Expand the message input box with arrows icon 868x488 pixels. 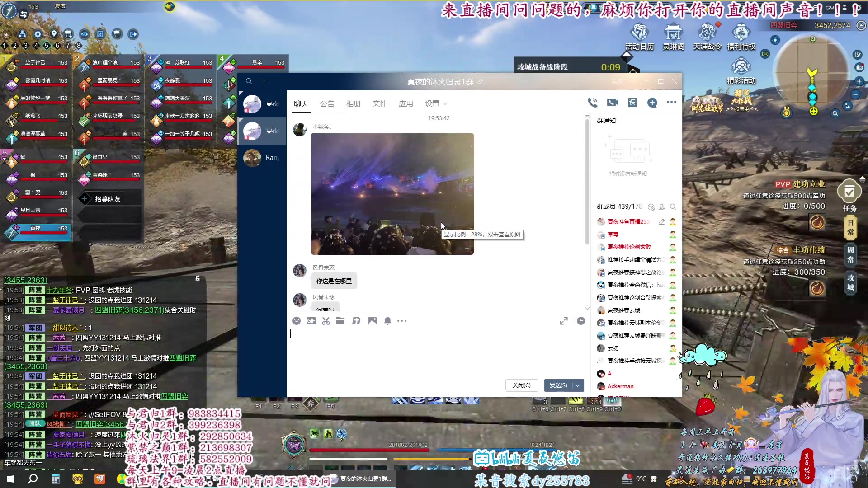pyautogui.click(x=563, y=321)
